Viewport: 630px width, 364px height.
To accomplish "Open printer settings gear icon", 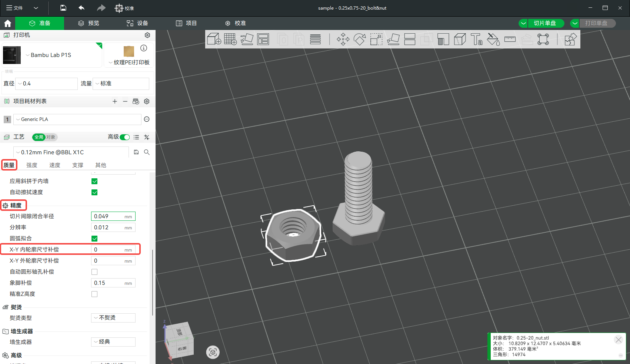I will (147, 35).
